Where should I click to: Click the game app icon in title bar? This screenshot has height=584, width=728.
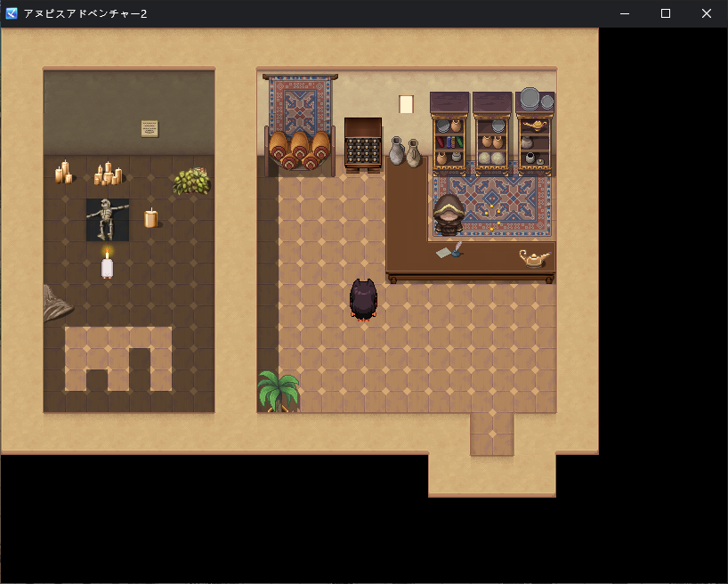click(12, 13)
